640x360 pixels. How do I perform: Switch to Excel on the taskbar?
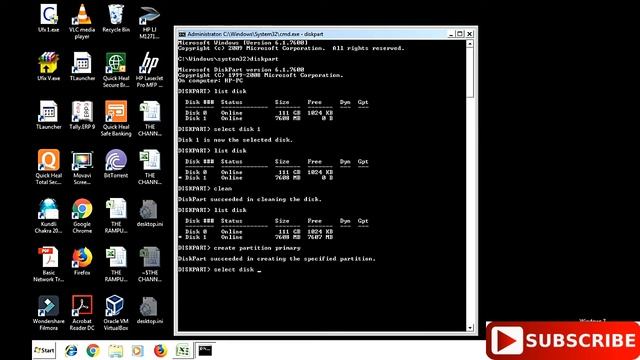click(182, 350)
